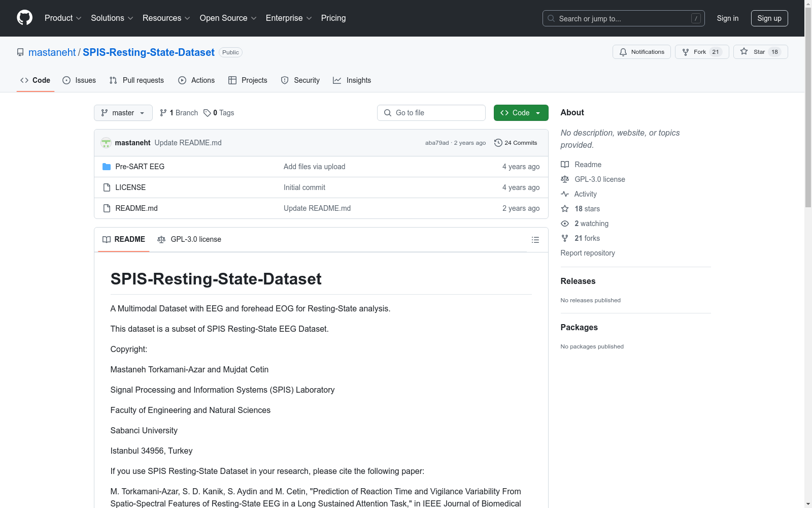This screenshot has height=508, width=812.
Task: Open the GitHub homepage logo
Action: [24, 18]
